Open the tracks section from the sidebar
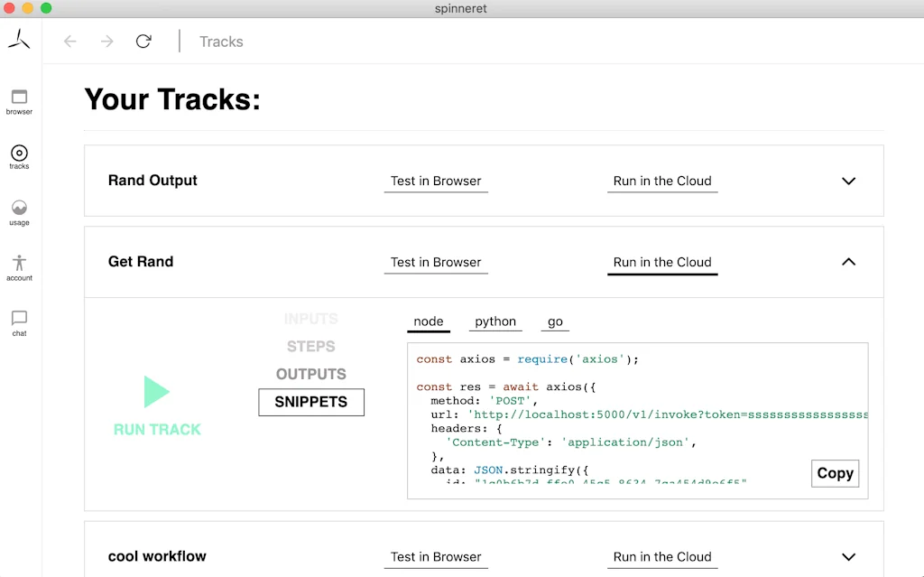Image resolution: width=924 pixels, height=577 pixels. coord(19,156)
